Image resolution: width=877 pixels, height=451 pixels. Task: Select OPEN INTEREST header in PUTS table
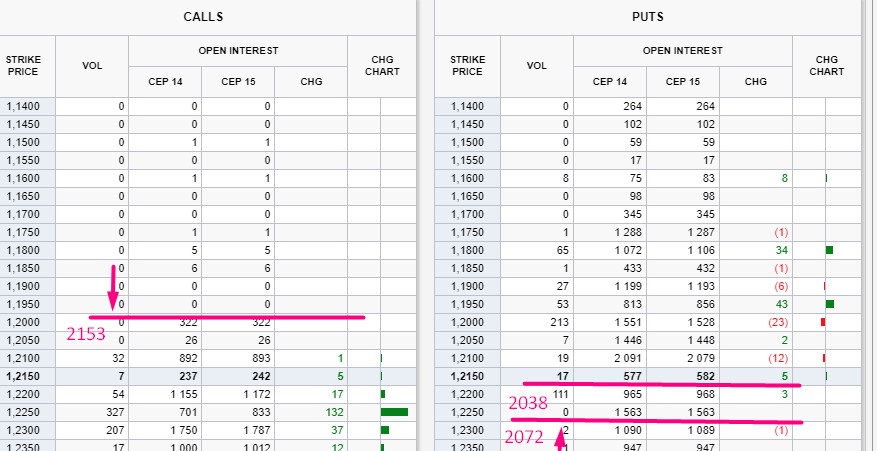point(683,51)
